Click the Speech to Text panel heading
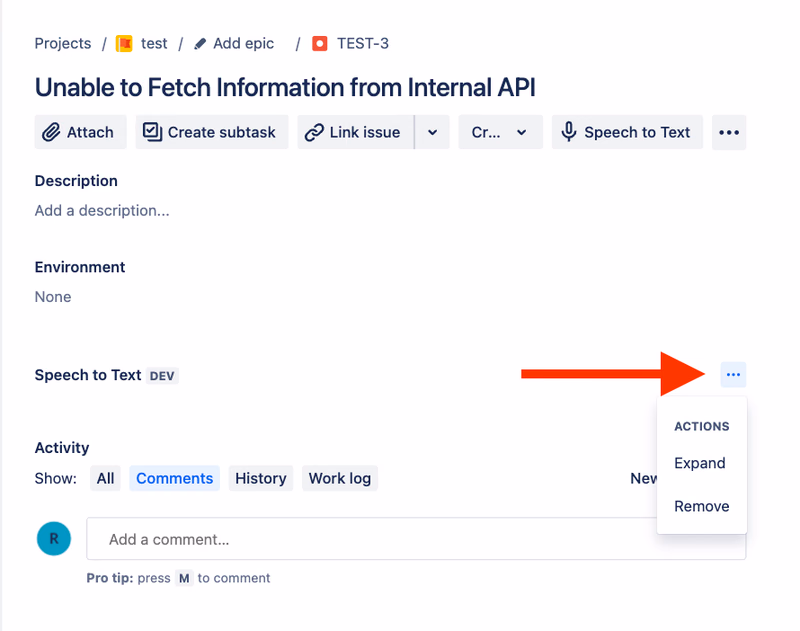This screenshot has height=631, width=800. [88, 375]
